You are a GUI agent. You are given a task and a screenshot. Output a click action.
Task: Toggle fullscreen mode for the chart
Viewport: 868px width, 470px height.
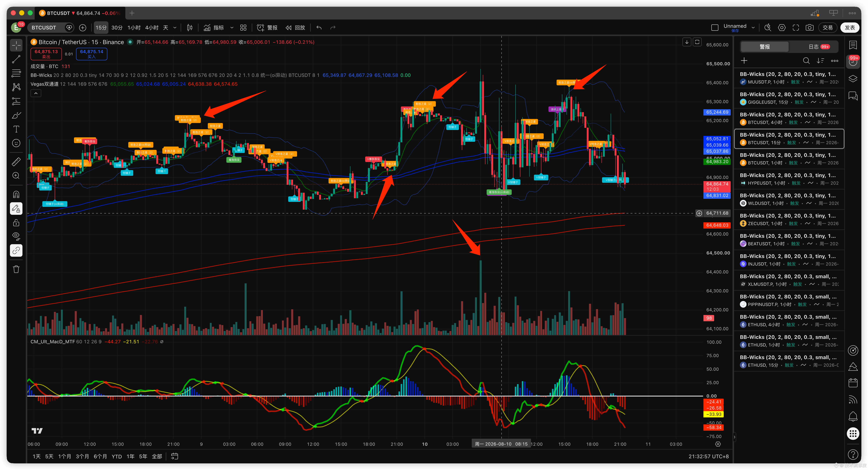(795, 28)
